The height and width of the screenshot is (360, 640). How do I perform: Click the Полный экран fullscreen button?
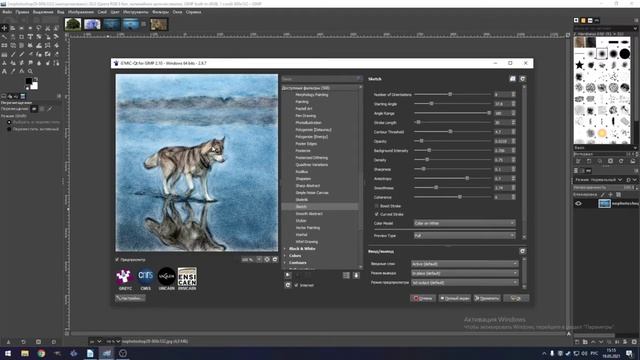[x=454, y=298]
